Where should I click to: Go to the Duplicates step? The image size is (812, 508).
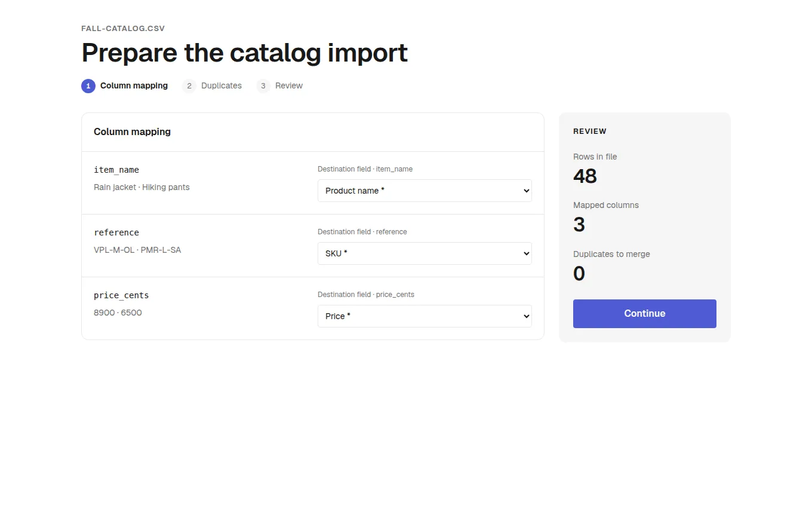point(212,86)
